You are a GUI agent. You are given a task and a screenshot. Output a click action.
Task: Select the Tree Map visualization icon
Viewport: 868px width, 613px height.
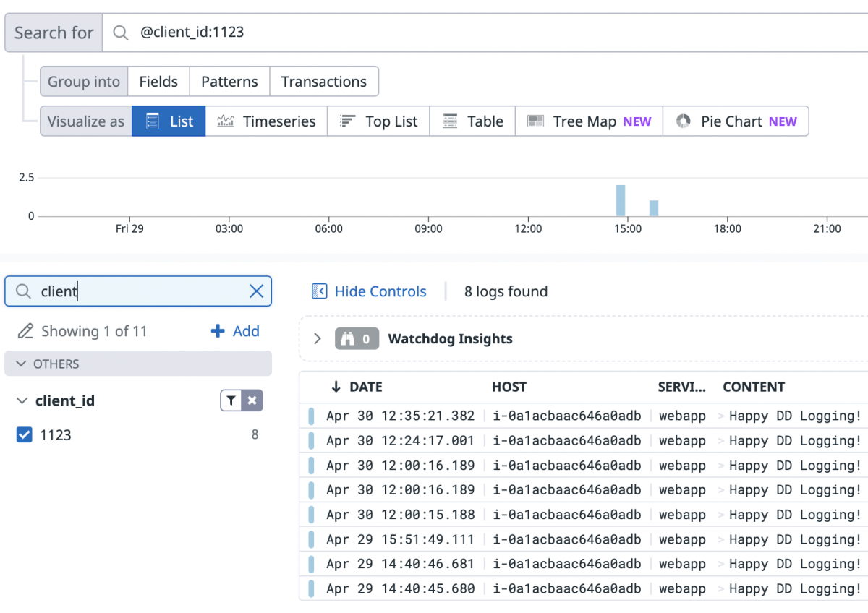[x=536, y=121]
